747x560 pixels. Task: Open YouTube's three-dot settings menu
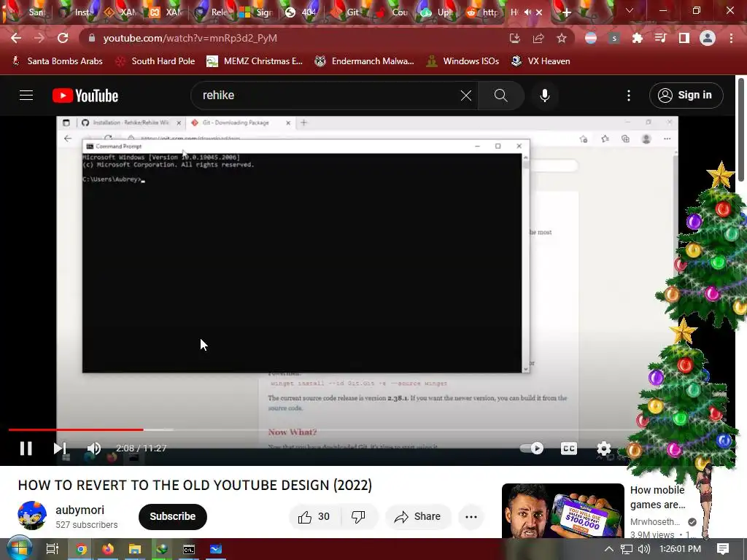629,96
